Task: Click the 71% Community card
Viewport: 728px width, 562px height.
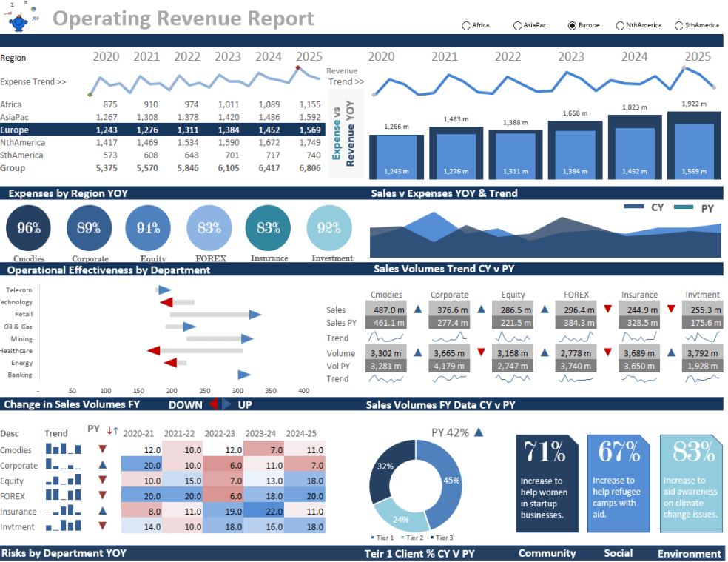Action: pos(547,483)
